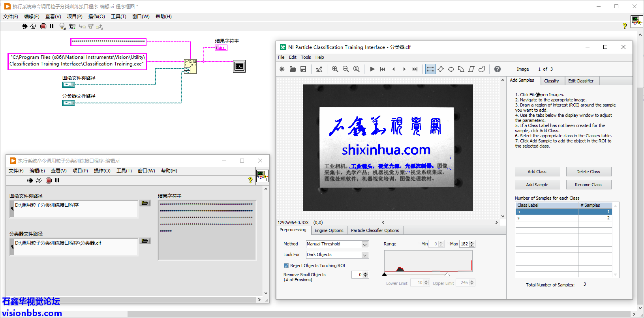Click the image vertical scrollbar down arrow
The image size is (644, 318).
(x=503, y=216)
